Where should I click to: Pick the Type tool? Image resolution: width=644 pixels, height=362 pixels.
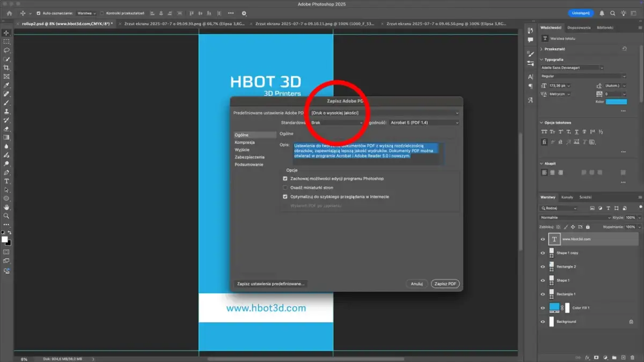coord(6,181)
